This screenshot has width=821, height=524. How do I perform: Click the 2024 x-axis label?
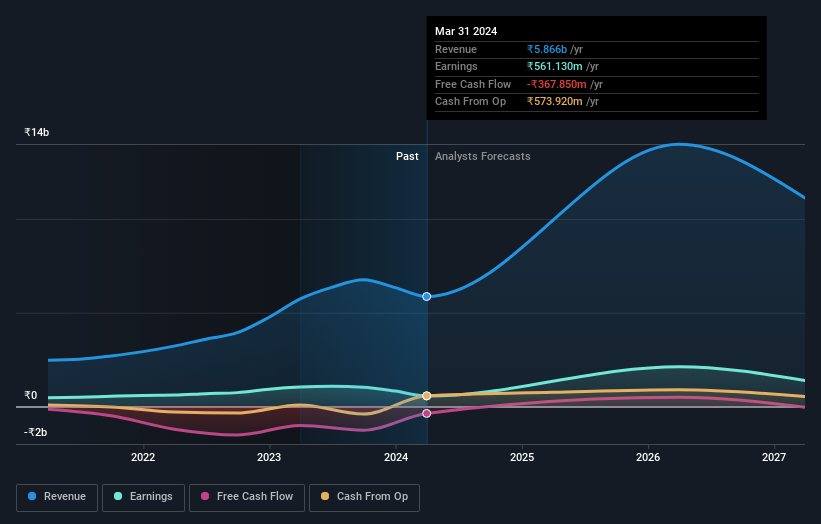[396, 458]
